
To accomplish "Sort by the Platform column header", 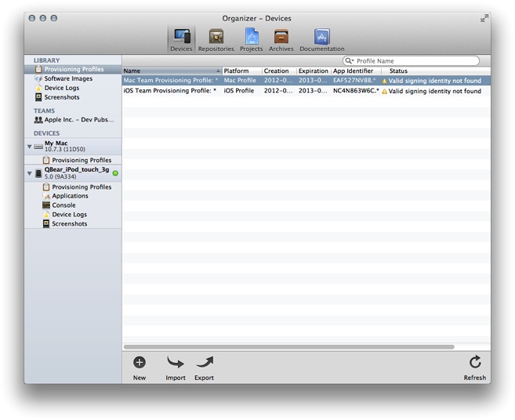I will [242, 71].
